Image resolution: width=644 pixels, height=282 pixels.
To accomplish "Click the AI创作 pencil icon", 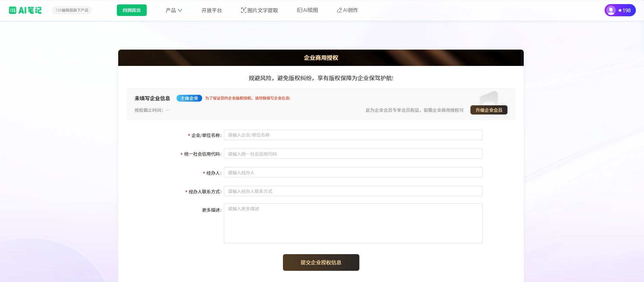I will pos(339,10).
